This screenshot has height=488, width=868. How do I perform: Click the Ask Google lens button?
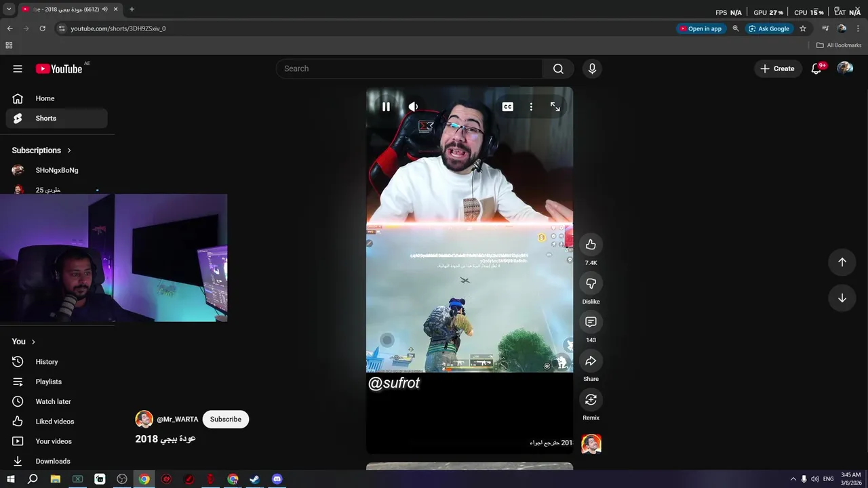click(x=769, y=28)
